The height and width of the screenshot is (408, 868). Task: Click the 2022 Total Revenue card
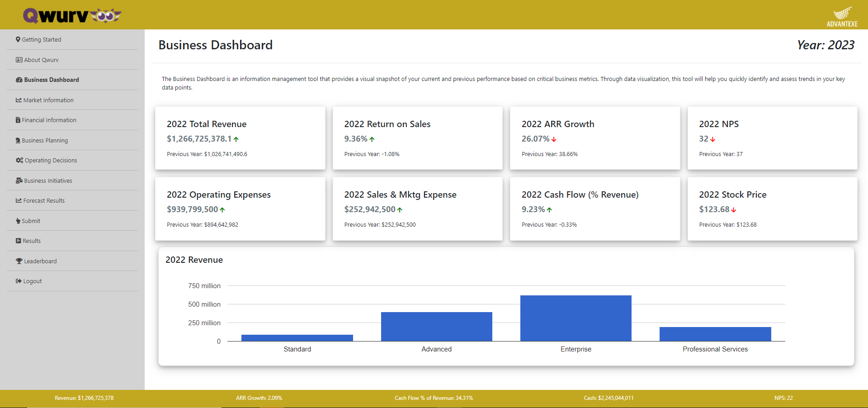pyautogui.click(x=240, y=138)
